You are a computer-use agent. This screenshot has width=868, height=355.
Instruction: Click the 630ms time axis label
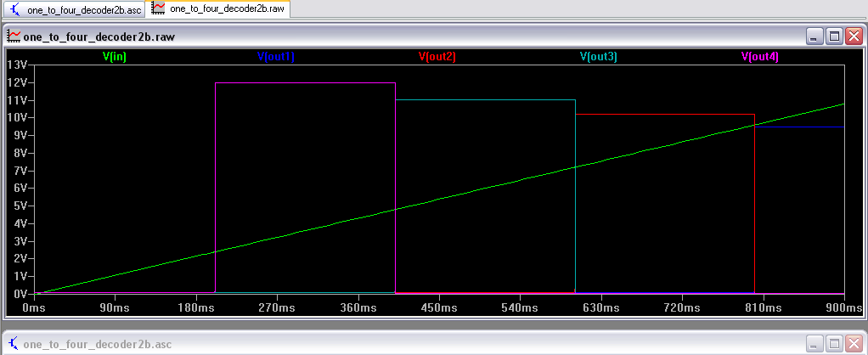point(601,307)
